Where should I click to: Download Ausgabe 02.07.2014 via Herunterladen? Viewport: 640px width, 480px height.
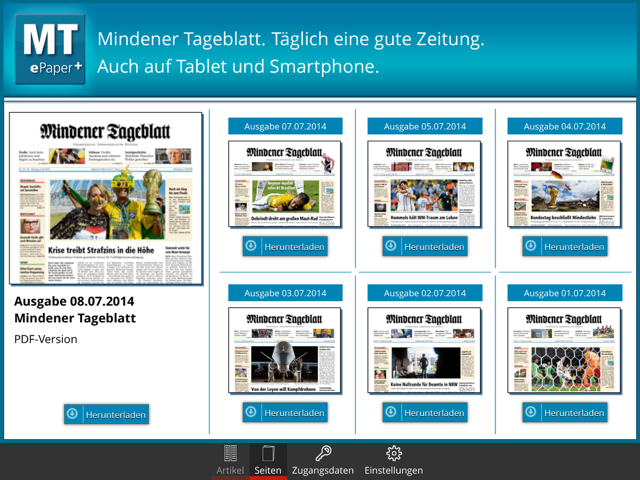coord(424,412)
